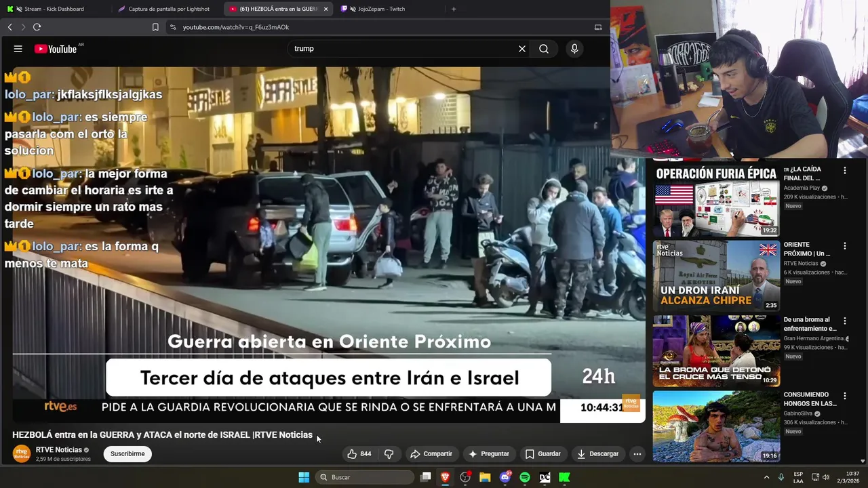This screenshot has width=868, height=488.
Task: Download video with Descargar button
Action: [x=597, y=454]
